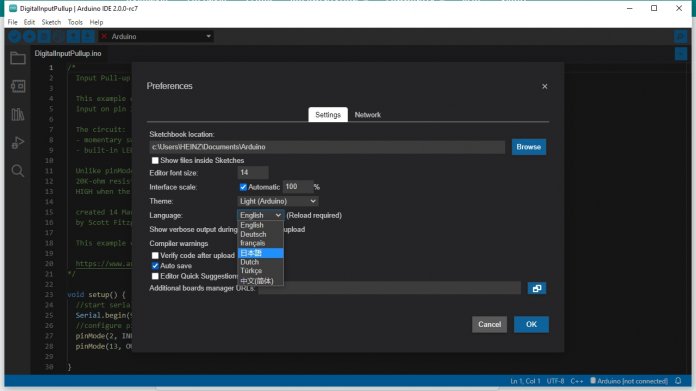Choose 中文(简体) from the language list
Image resolution: width=696 pixels, height=391 pixels.
(260, 281)
